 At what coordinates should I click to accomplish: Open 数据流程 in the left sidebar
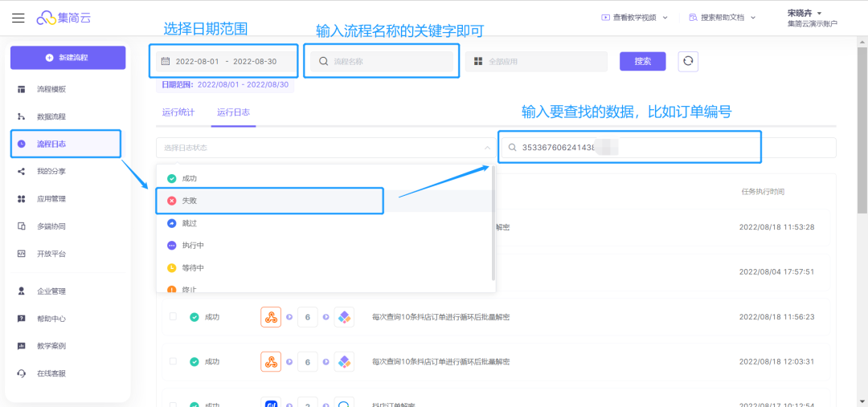(51, 116)
